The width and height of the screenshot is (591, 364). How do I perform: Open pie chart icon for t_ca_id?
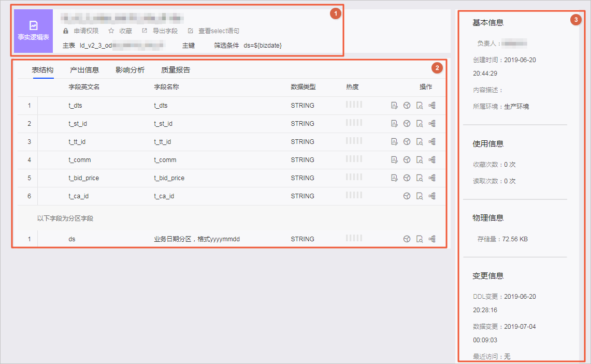tap(407, 196)
